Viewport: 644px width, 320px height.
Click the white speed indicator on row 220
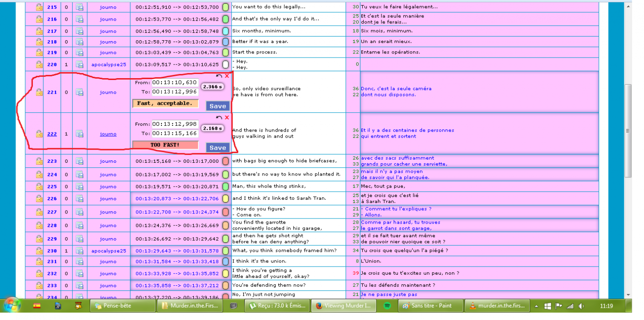click(x=225, y=64)
